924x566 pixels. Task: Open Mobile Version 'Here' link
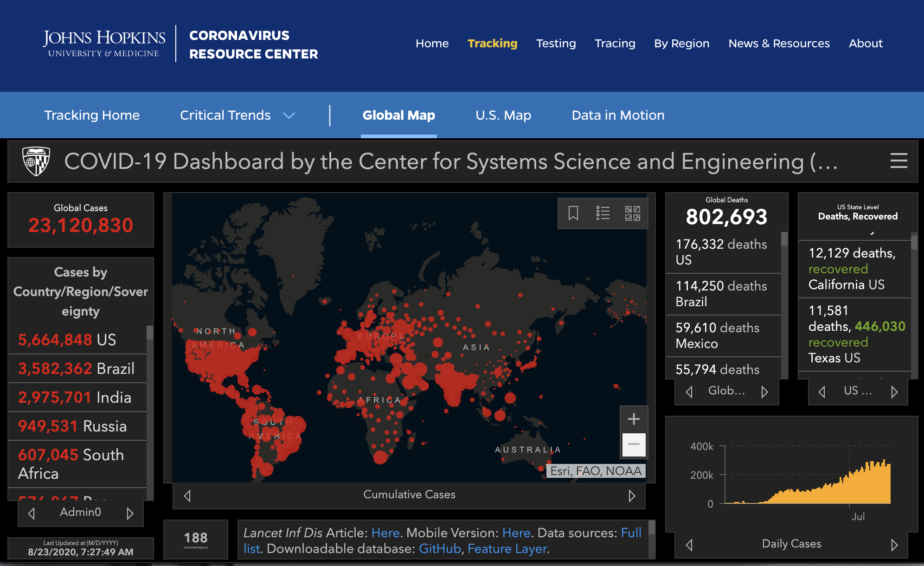516,533
